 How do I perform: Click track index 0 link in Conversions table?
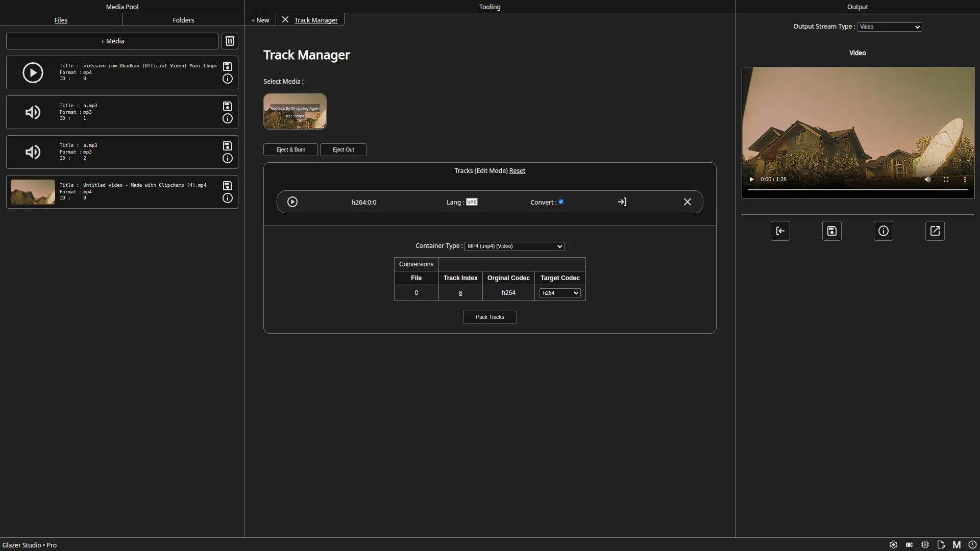(460, 293)
